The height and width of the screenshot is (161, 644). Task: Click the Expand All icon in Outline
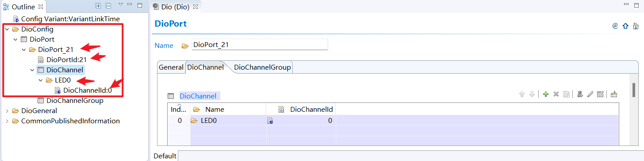[x=98, y=6]
